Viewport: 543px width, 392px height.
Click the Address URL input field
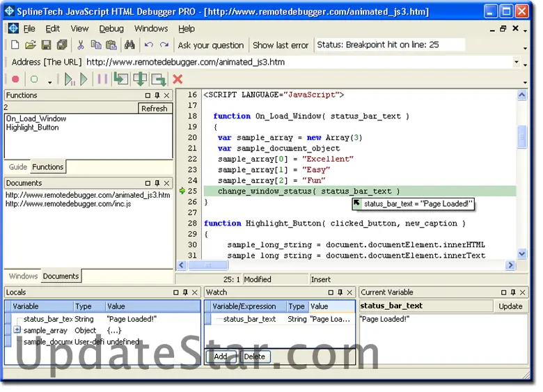tap(299, 62)
